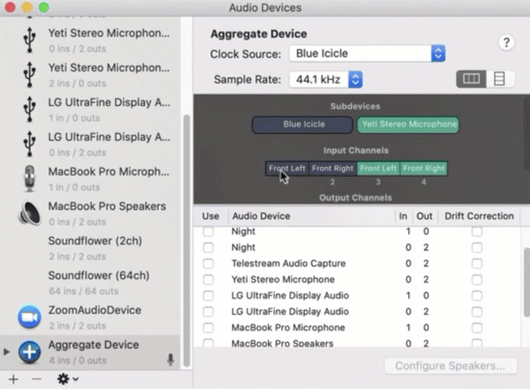Image resolution: width=530 pixels, height=389 pixels.
Task: Click the In column header
Action: click(403, 216)
